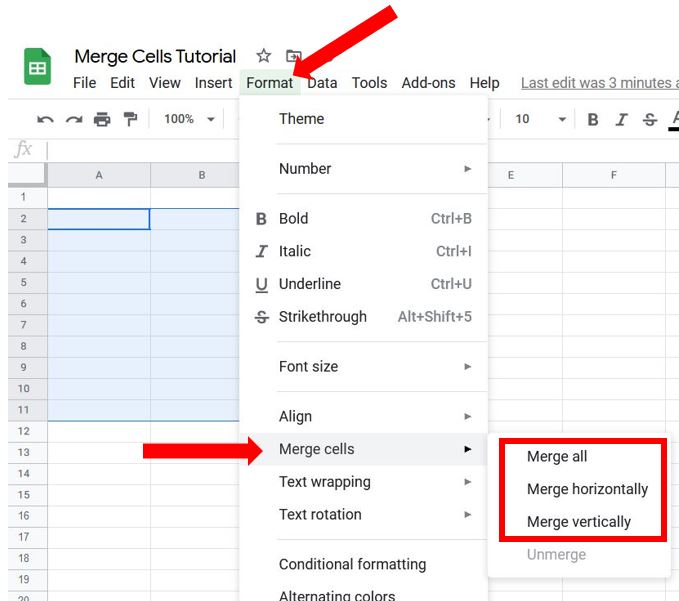This screenshot has height=601, width=679.
Task: Apply Underline from the Format menu
Action: 364,284
